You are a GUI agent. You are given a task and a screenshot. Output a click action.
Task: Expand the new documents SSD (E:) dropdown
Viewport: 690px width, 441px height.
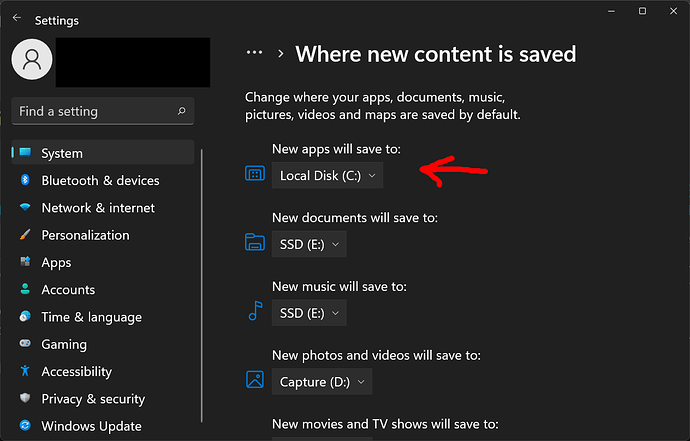tap(309, 243)
